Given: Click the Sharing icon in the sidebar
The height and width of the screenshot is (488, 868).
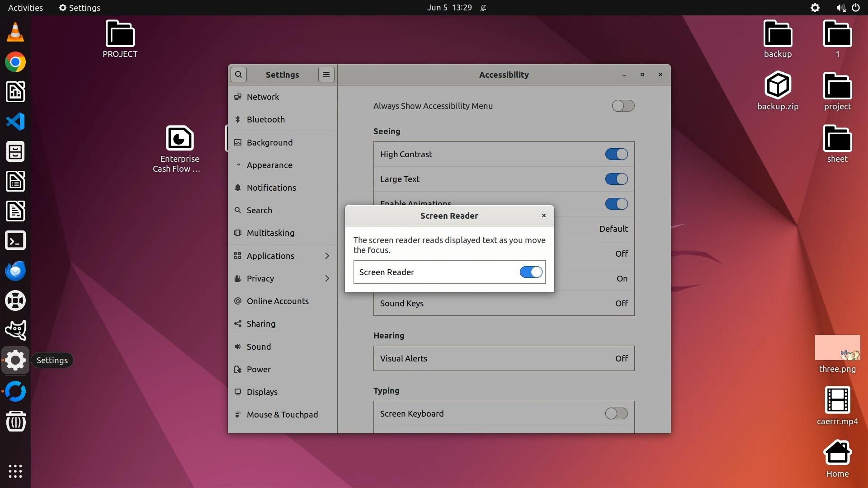Looking at the screenshot, I should [238, 324].
